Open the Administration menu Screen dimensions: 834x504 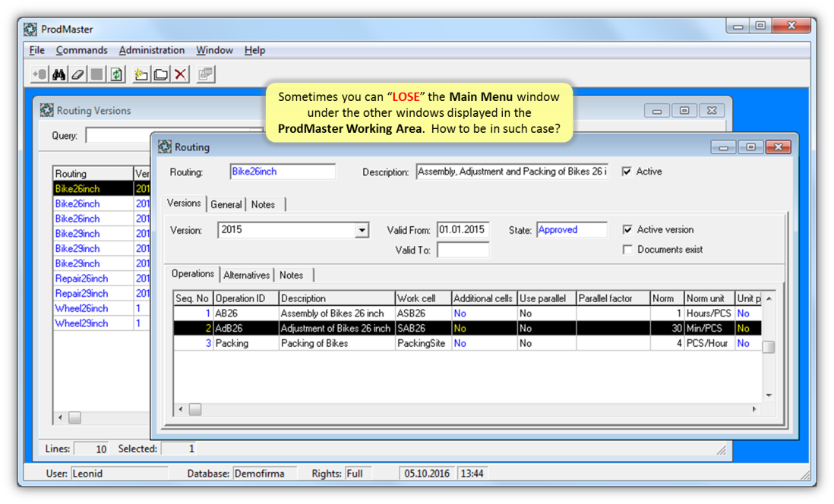[152, 50]
